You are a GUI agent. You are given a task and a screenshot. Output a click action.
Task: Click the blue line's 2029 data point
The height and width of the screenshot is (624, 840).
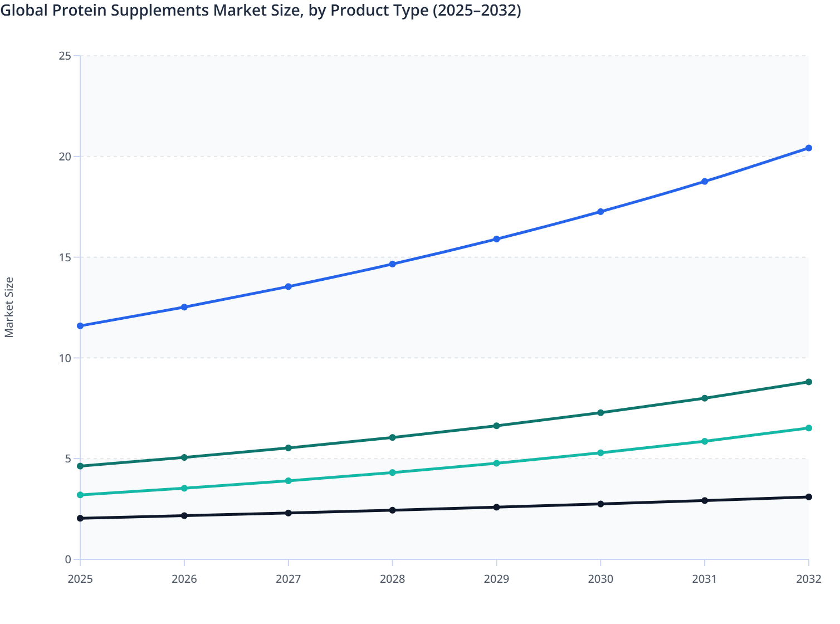(497, 240)
